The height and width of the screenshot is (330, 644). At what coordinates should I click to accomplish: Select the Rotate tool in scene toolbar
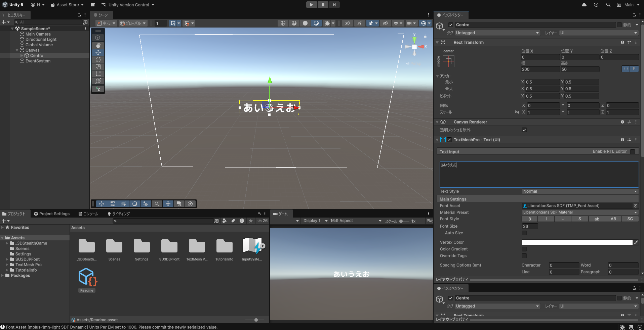coord(98,60)
